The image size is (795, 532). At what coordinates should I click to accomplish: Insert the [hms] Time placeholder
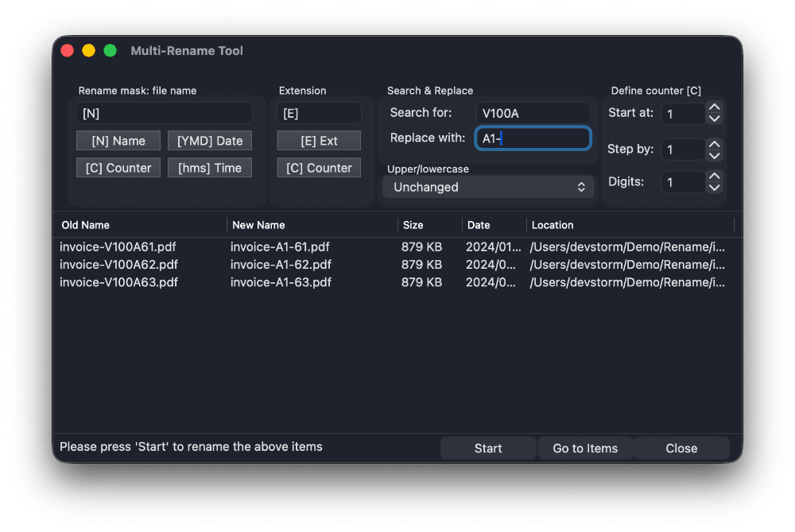tap(209, 167)
